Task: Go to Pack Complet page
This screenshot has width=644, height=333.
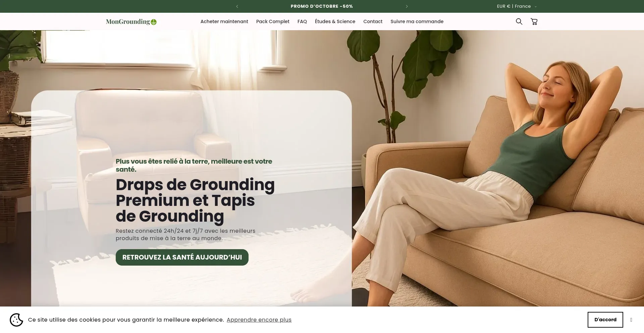Action: 273,21
